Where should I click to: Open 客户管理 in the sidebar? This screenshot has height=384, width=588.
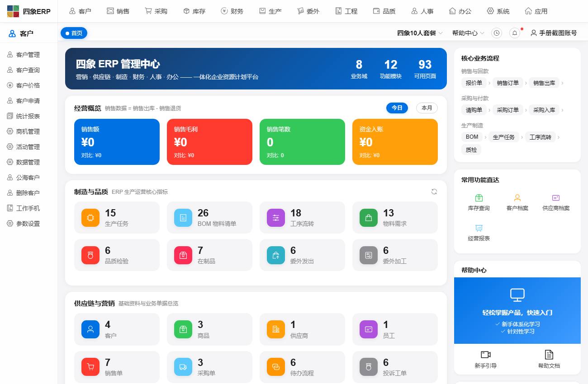click(x=28, y=55)
